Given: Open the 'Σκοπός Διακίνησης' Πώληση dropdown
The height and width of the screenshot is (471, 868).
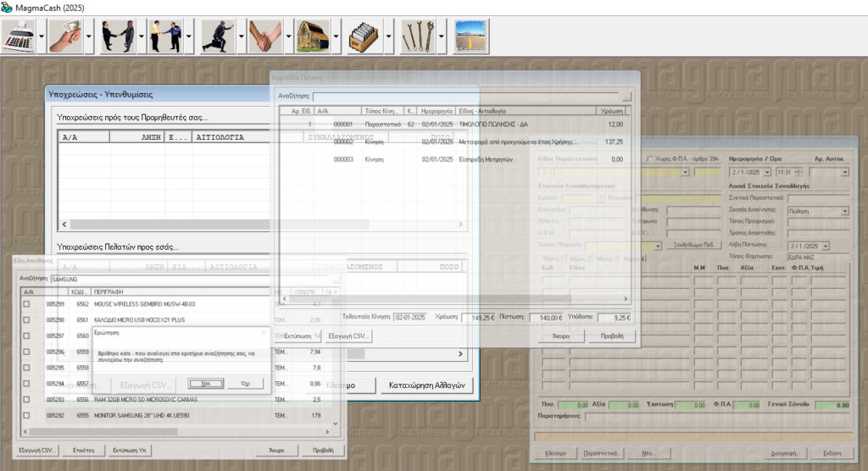Looking at the screenshot, I should [x=844, y=211].
